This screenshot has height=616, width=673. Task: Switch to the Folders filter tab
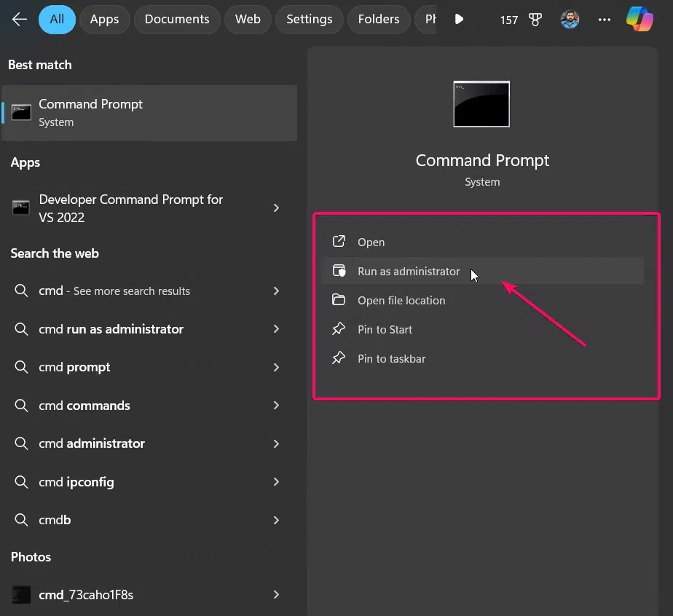[x=379, y=20]
